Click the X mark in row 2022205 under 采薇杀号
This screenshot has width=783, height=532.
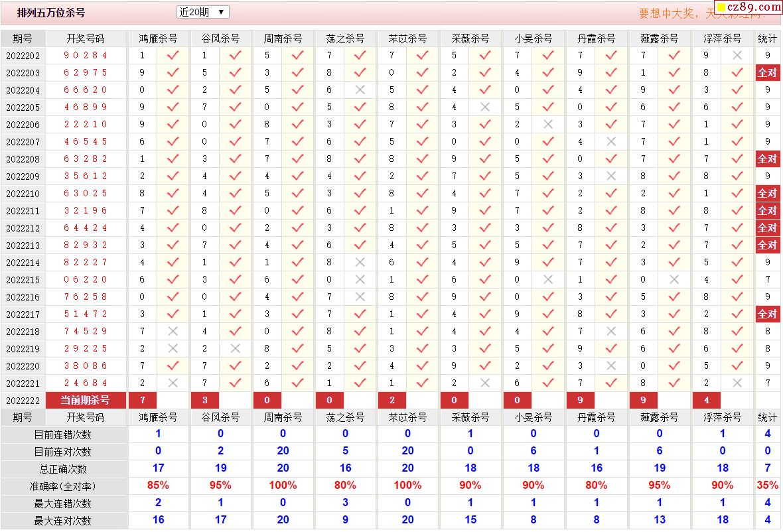pos(484,107)
